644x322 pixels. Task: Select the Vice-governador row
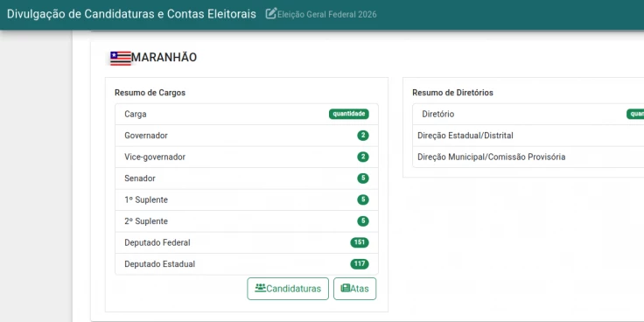247,157
